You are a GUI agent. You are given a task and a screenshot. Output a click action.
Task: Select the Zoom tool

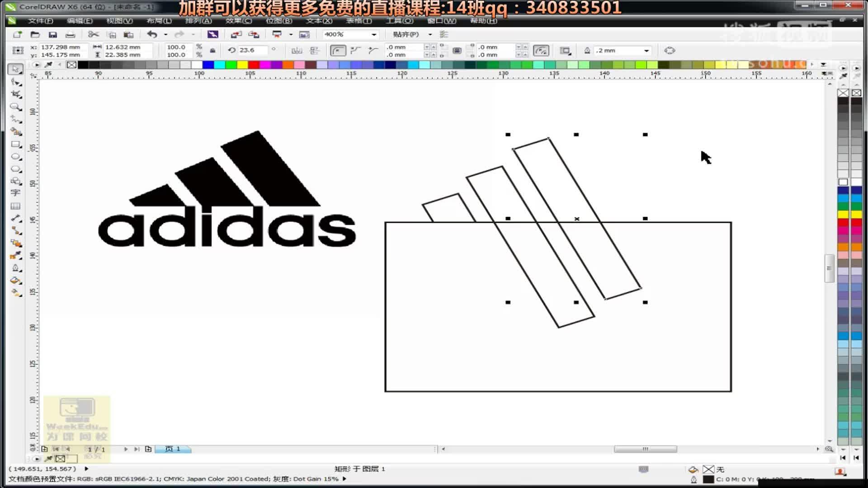tap(16, 107)
